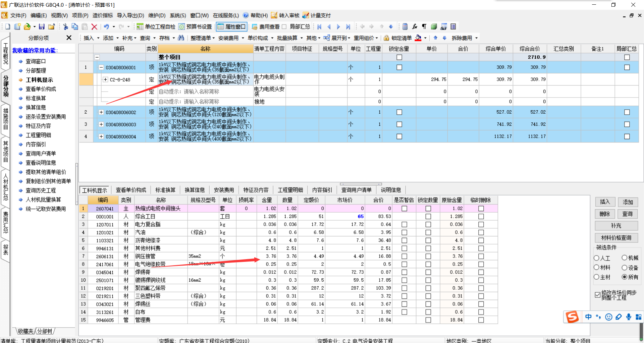Viewport: 644px width, 343px height.
Task: Collapse item 030408006001 tree node
Action: [x=101, y=67]
